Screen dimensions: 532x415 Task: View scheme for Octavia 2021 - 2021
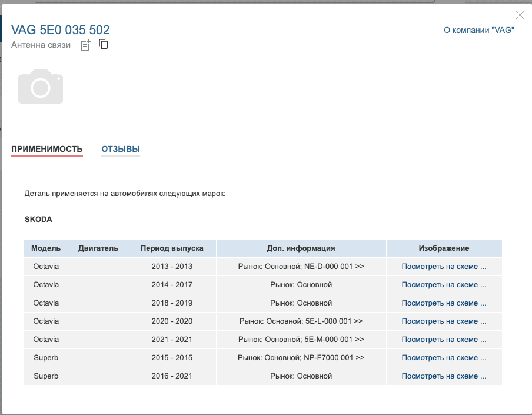444,340
